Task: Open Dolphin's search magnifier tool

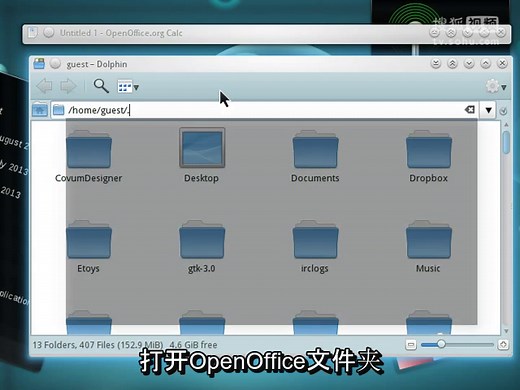Action: tap(101, 86)
